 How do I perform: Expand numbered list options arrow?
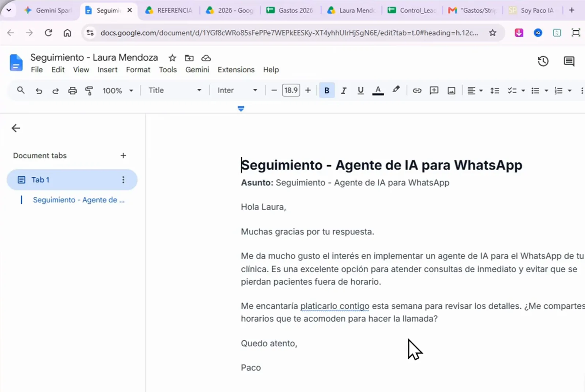tap(570, 91)
